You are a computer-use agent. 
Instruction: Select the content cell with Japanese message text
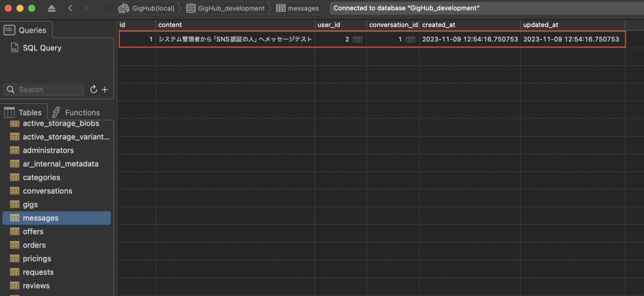[x=236, y=39]
